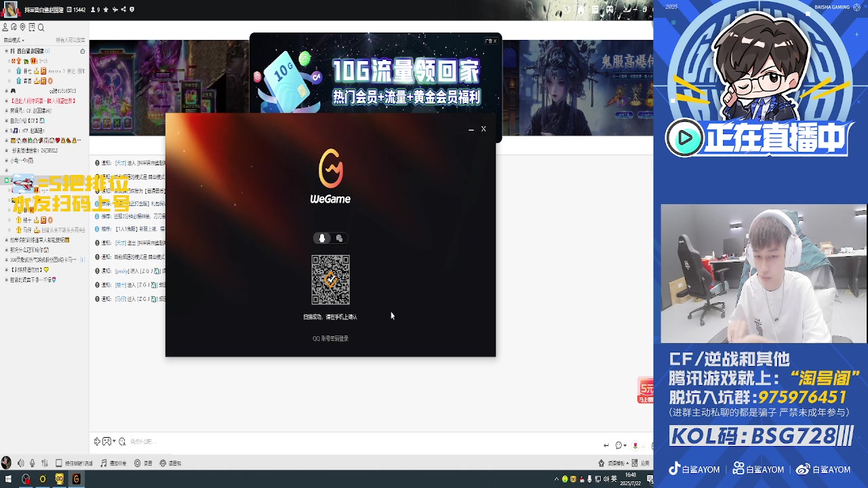Screen dimensions: 868x488
Task: Expand arrow next to chat gamepad icon
Action: [114, 441]
